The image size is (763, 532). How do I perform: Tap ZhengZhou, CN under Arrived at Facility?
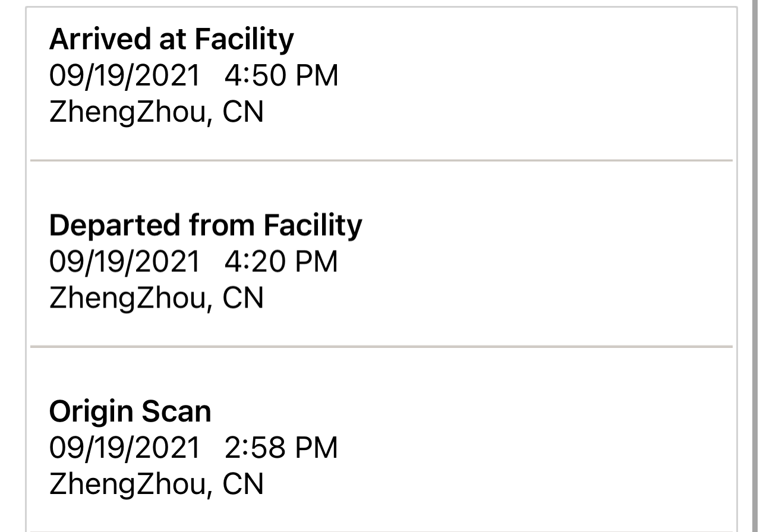click(156, 113)
